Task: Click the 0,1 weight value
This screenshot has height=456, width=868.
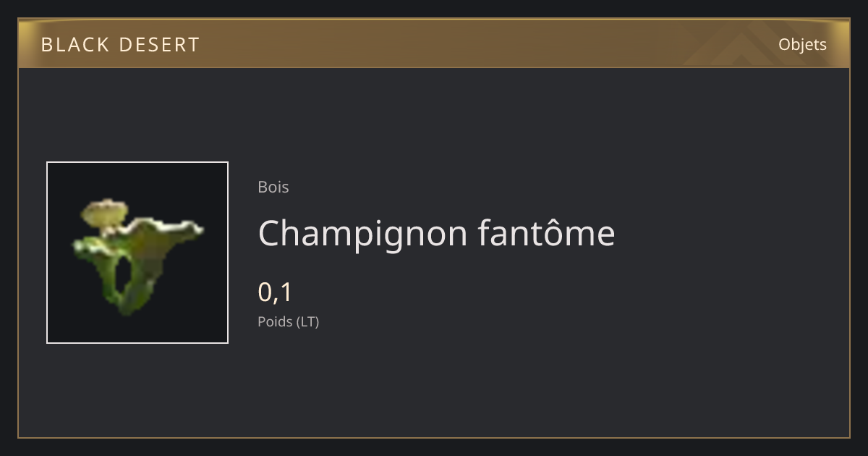Action: [275, 292]
